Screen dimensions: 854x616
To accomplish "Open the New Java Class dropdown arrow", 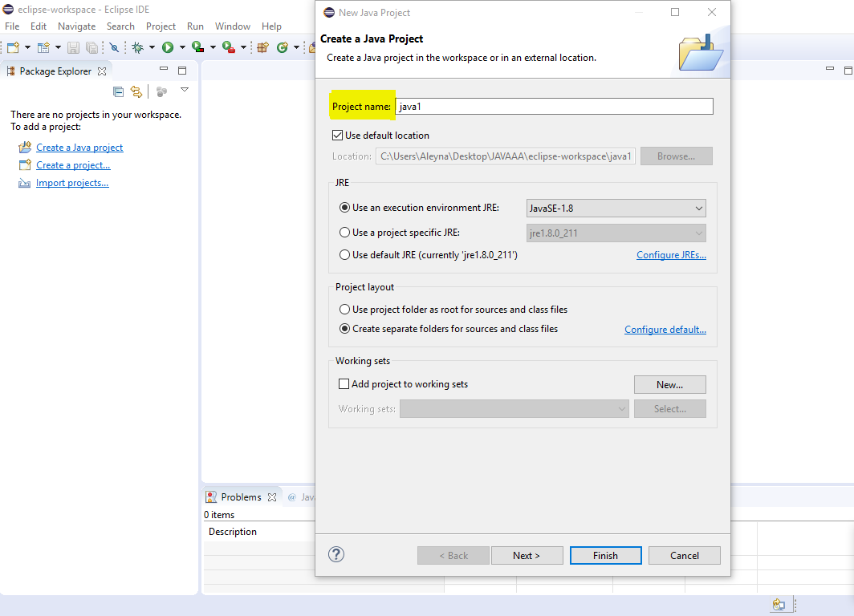I will click(296, 48).
